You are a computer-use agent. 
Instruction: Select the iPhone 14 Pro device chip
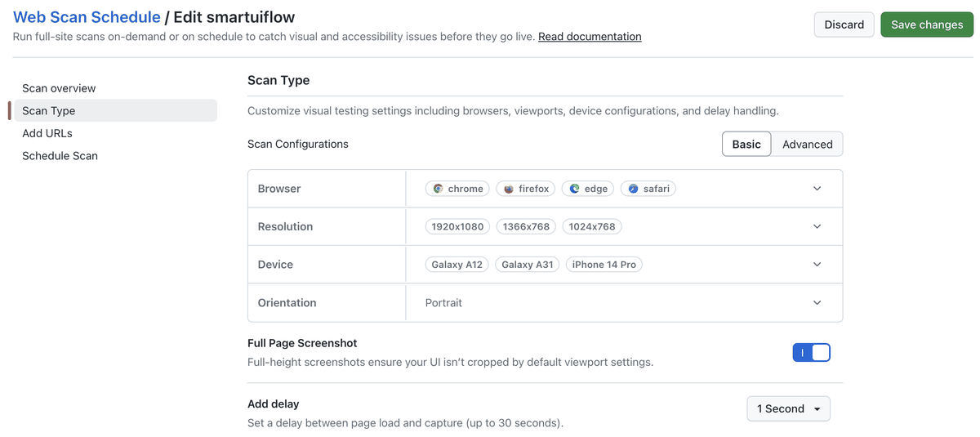pyautogui.click(x=604, y=265)
